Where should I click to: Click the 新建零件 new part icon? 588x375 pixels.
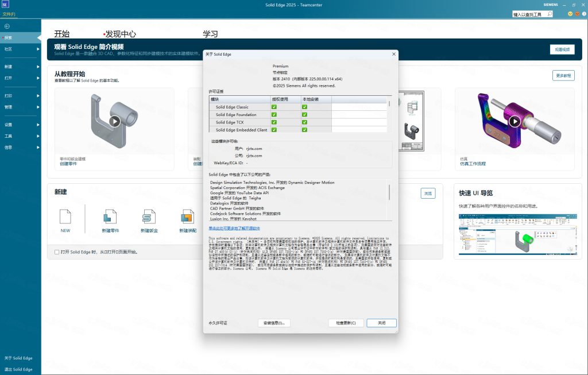(110, 217)
